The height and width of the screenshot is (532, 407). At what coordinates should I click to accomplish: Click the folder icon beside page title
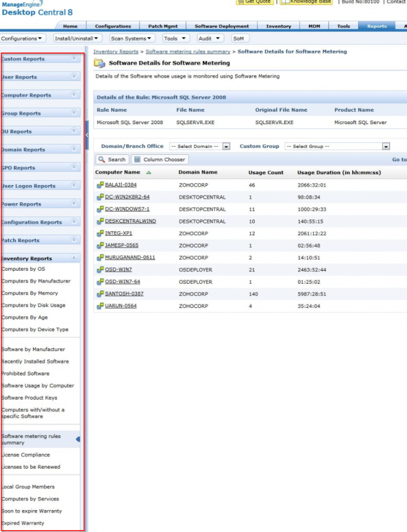click(x=100, y=63)
